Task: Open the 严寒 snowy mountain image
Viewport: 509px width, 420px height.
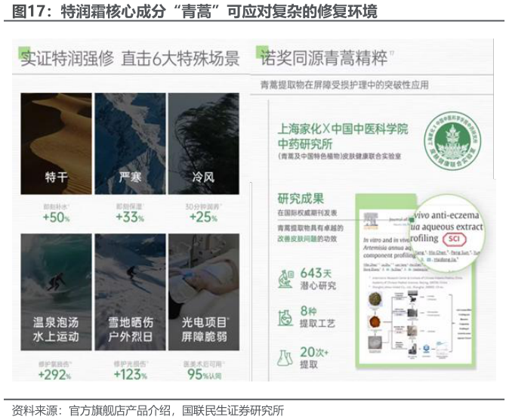Action: pos(130,144)
